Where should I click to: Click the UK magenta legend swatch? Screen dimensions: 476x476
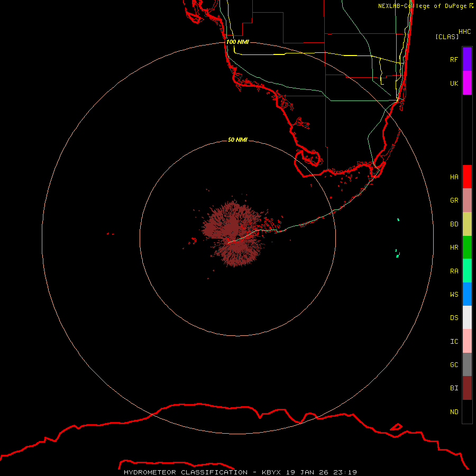[x=467, y=83]
